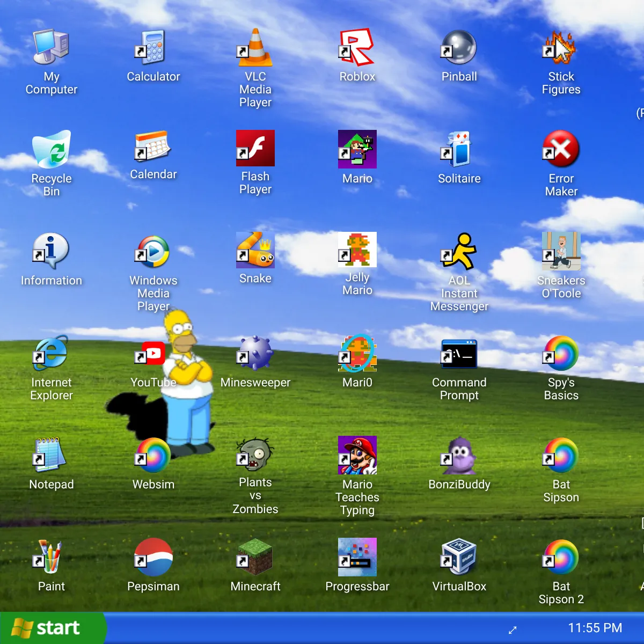The image size is (644, 644).
Task: Open the BonziBuddy purple gorilla icon
Action: (x=459, y=455)
